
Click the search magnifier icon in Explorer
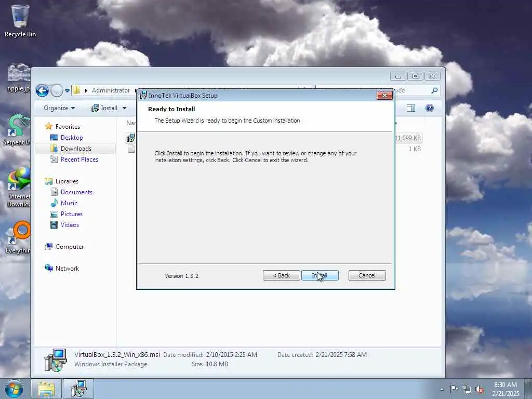point(434,90)
